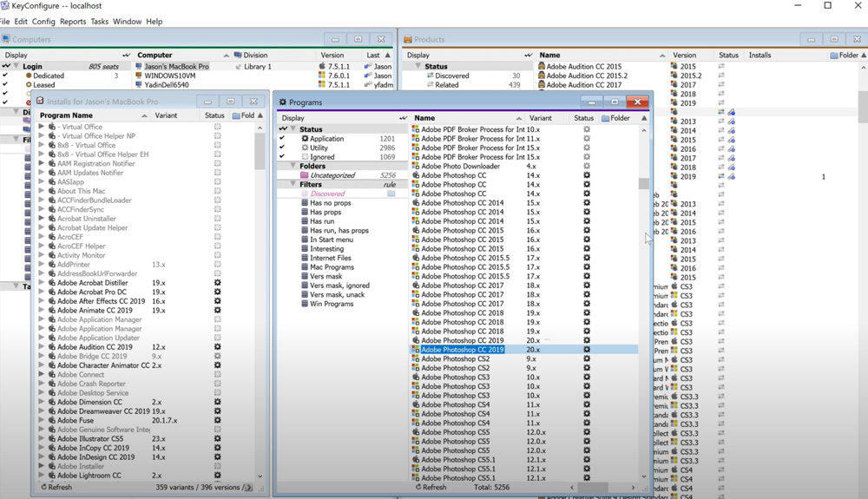This screenshot has height=499, width=868.
Task: Click the Installs vertical scrollbar thumb
Action: pyautogui.click(x=260, y=151)
